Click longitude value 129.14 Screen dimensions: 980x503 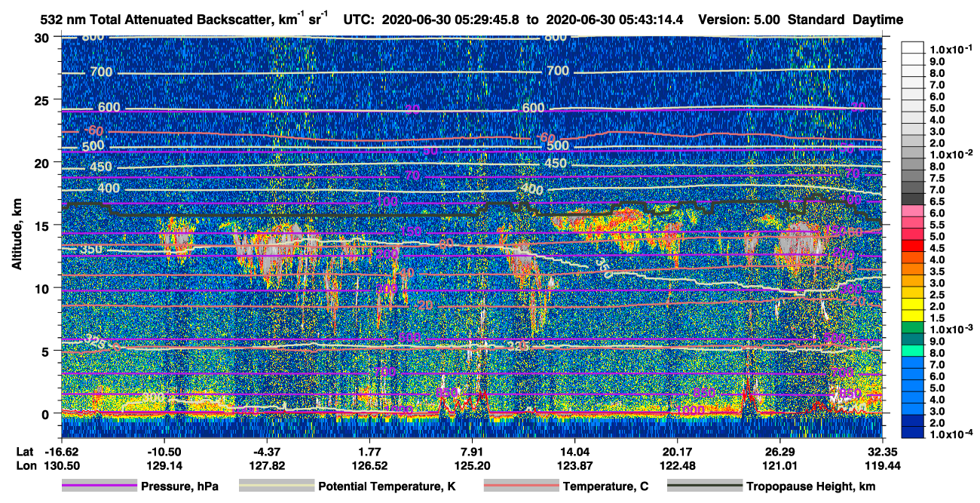click(x=164, y=466)
